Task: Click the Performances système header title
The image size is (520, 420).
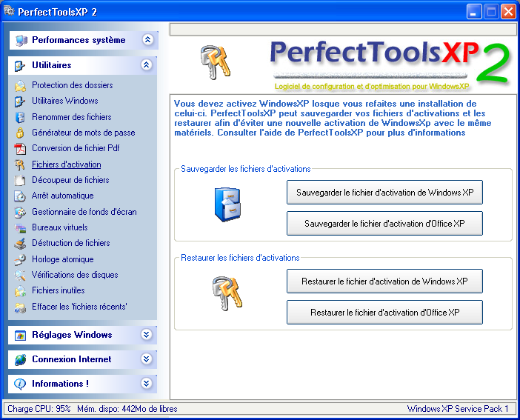Action: coord(79,40)
